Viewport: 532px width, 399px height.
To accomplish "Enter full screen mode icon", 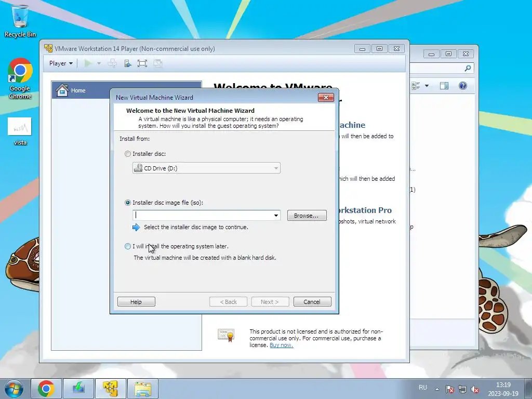I will (x=142, y=63).
